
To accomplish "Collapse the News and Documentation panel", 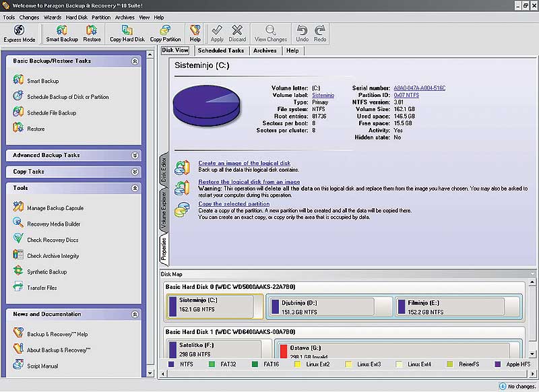I will [x=135, y=315].
